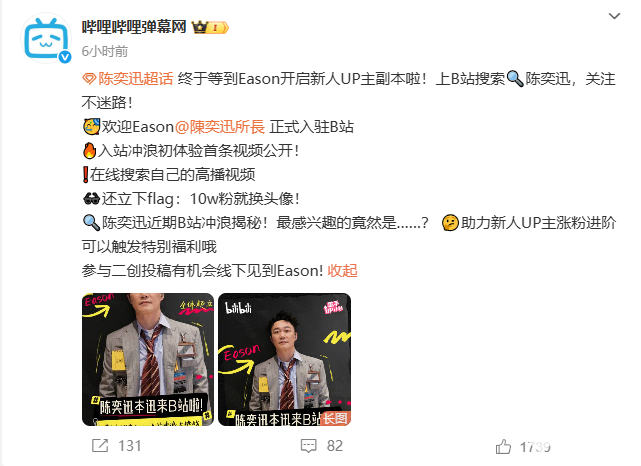Open the first Eason poster thumbnail
This screenshot has width=641, height=466.
(x=148, y=359)
